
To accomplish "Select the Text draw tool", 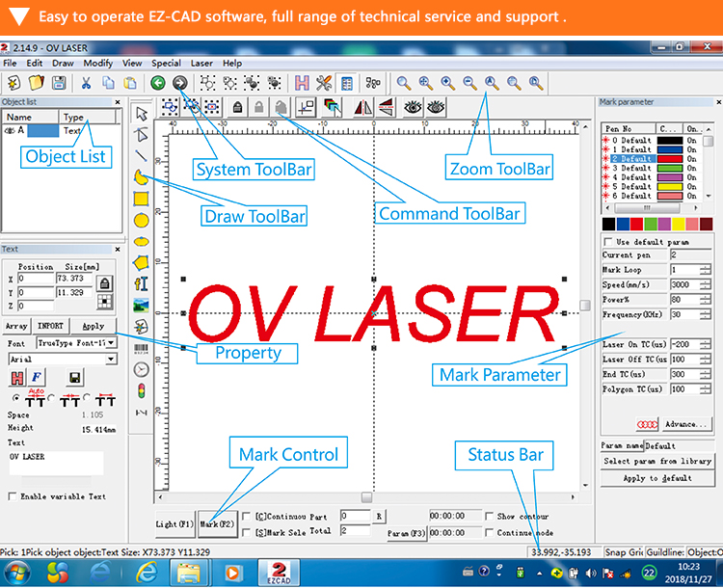I will (141, 283).
